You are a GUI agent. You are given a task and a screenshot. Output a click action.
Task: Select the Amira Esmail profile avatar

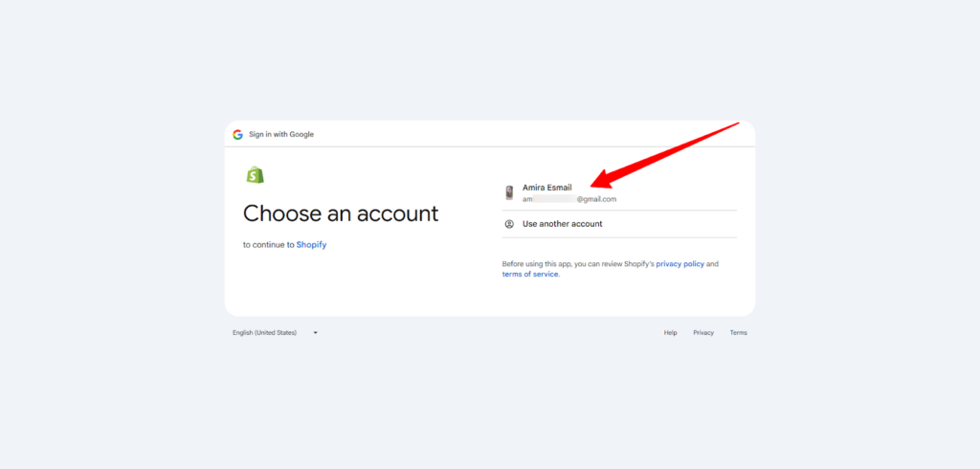coord(509,192)
